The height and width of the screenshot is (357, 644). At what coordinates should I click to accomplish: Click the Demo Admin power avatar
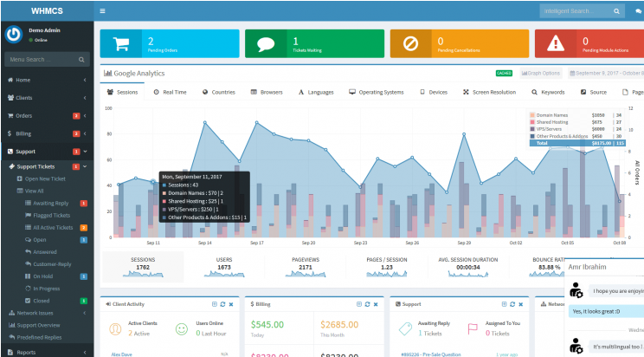(14, 34)
